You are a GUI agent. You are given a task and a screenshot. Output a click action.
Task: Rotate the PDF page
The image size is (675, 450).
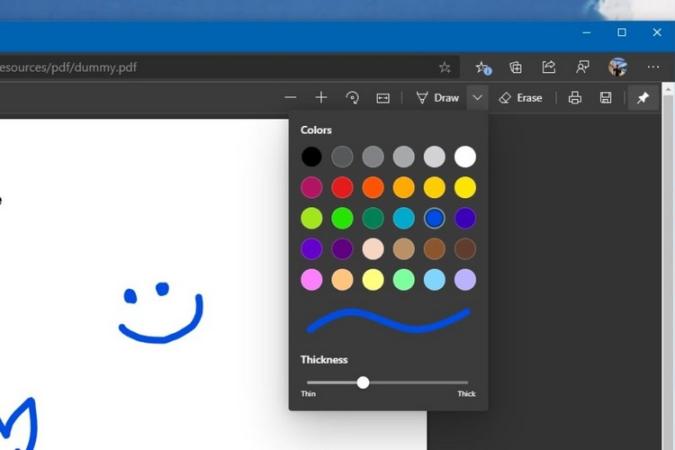coord(352,98)
